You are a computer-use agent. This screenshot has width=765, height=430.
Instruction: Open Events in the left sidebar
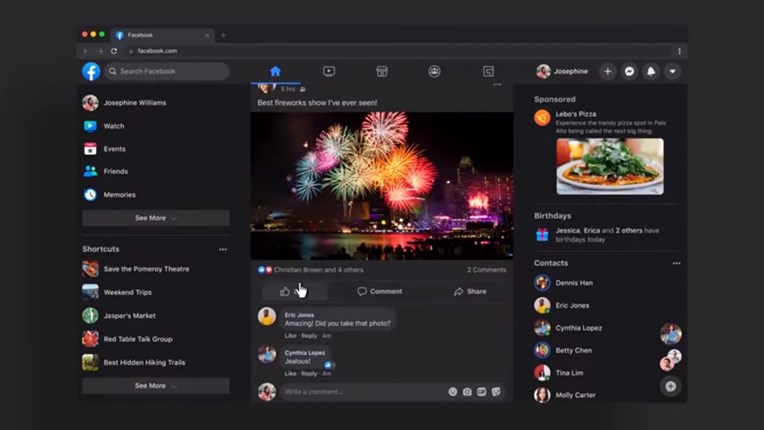113,149
